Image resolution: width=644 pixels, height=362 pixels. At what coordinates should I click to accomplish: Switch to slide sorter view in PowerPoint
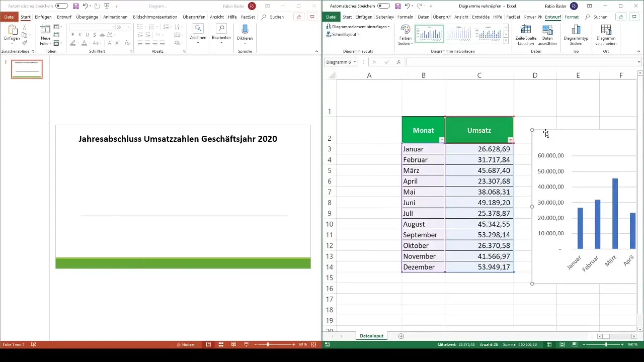tap(221, 344)
